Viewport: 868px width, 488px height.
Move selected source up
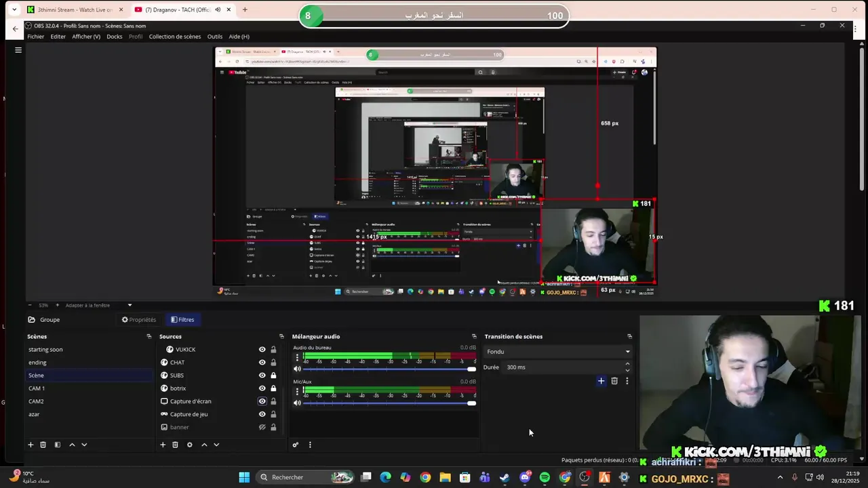[x=204, y=445]
